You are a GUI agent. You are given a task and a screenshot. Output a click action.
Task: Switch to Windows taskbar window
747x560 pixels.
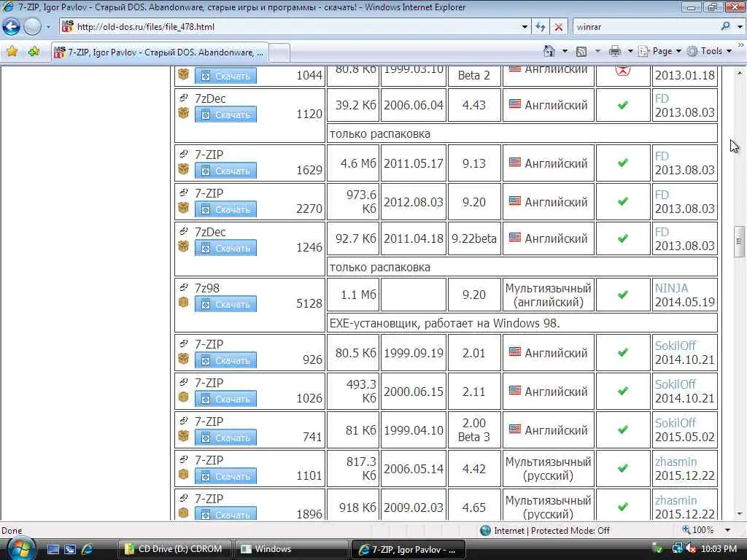click(x=290, y=549)
